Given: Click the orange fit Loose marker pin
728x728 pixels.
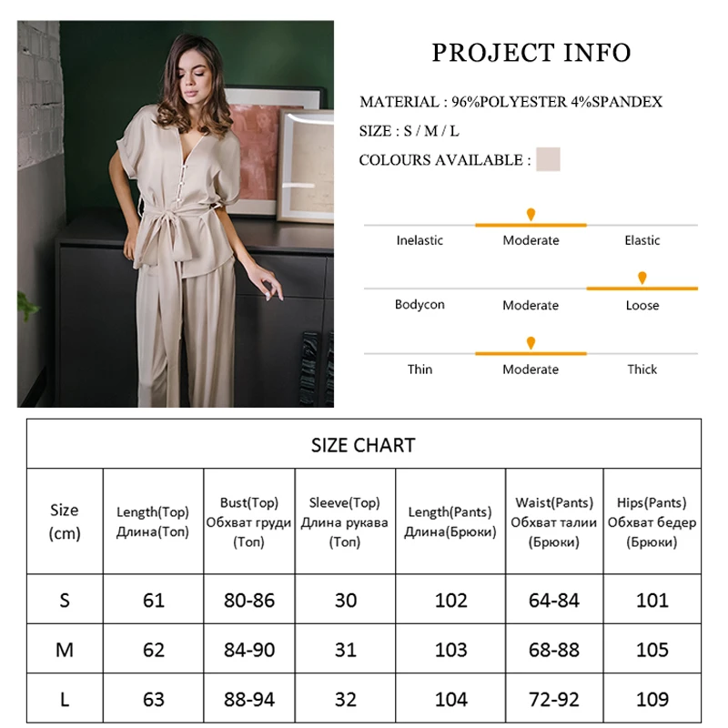Looking at the screenshot, I should pos(642,278).
